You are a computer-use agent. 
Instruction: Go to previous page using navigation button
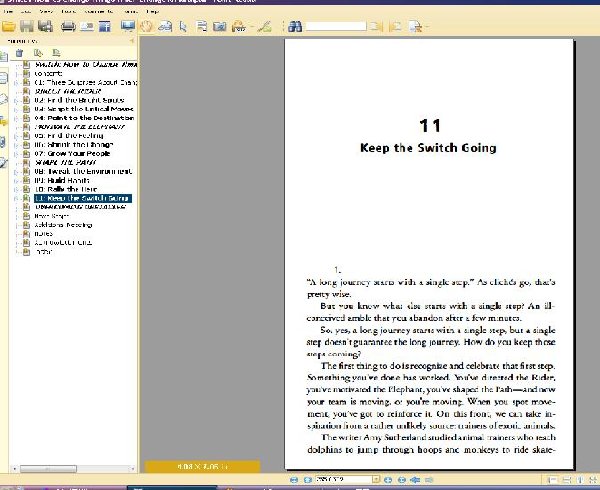[308, 480]
